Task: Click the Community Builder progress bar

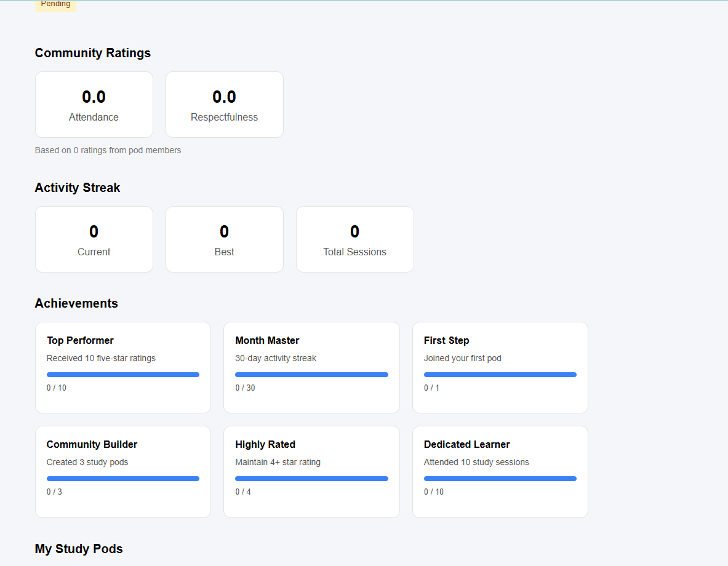Action: (x=123, y=479)
